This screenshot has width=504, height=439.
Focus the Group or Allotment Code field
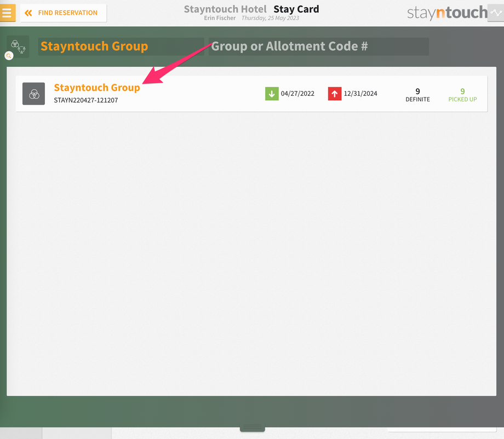[318, 47]
